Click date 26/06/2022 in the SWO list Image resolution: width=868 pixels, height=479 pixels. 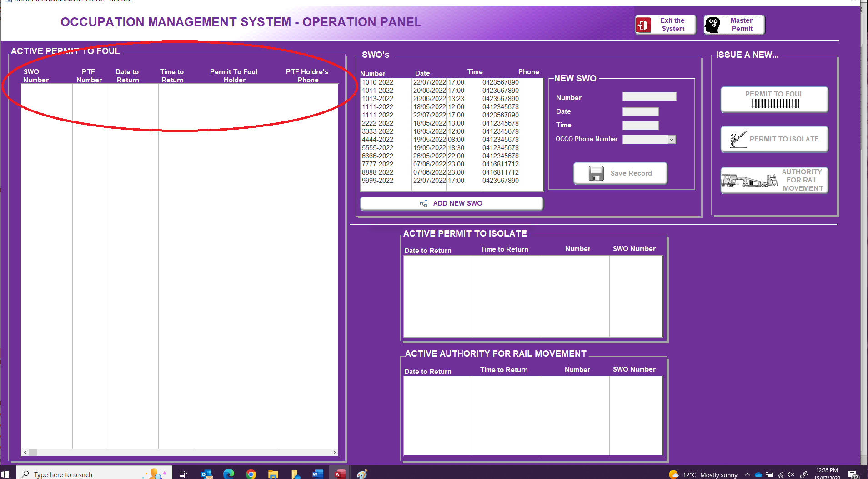coord(429,99)
